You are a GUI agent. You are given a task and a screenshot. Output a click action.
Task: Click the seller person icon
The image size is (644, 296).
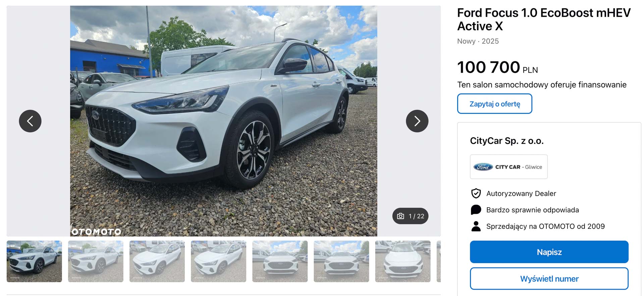476,226
